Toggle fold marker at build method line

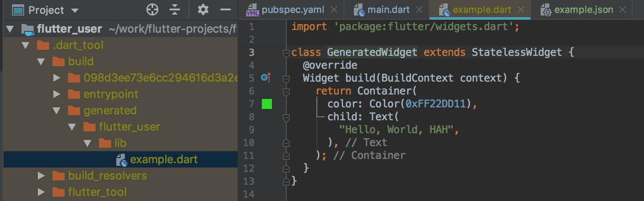(285, 79)
